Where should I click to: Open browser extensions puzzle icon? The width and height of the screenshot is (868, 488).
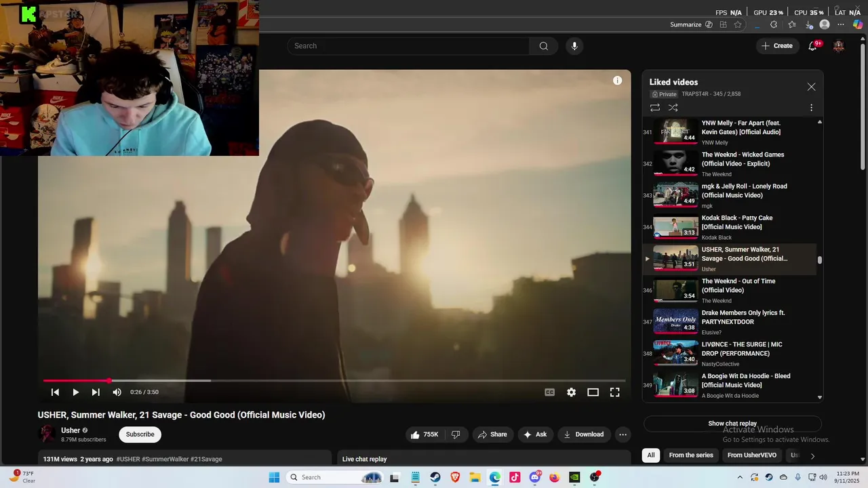(774, 24)
